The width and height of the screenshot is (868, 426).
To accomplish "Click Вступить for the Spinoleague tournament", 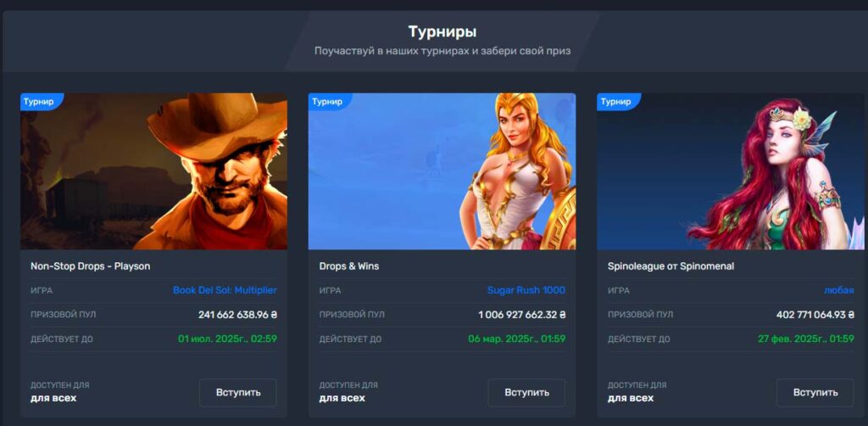I will tap(815, 393).
